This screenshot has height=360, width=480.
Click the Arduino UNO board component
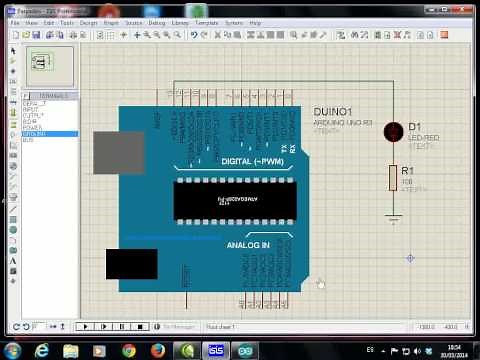point(213,199)
